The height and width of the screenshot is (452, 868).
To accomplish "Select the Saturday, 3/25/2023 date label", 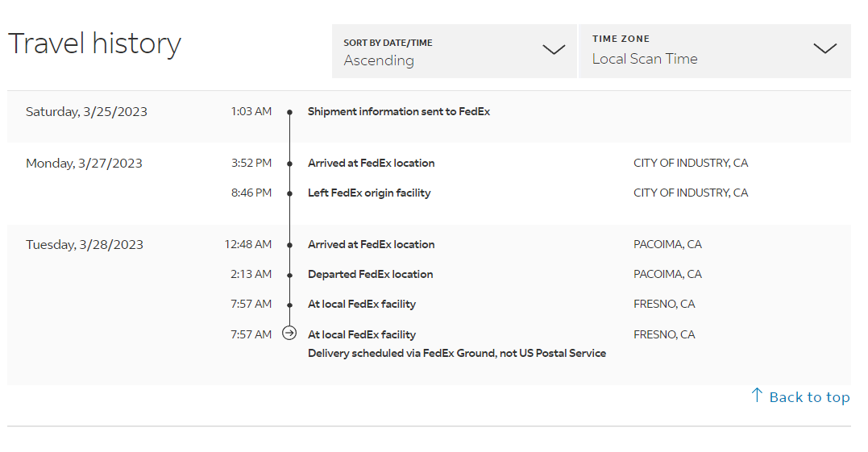I will (x=86, y=112).
